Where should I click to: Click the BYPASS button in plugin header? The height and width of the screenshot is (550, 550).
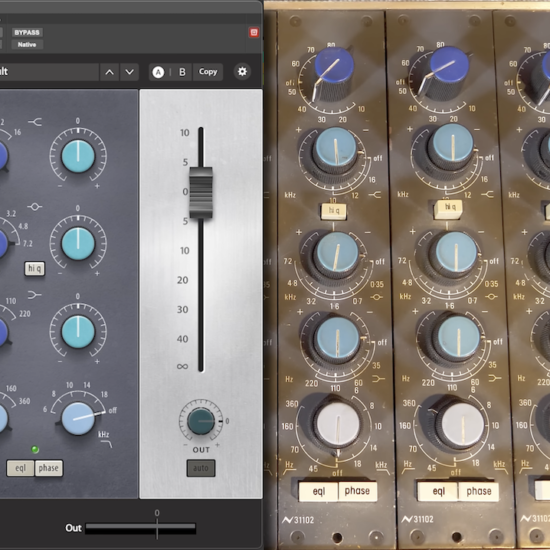27,33
